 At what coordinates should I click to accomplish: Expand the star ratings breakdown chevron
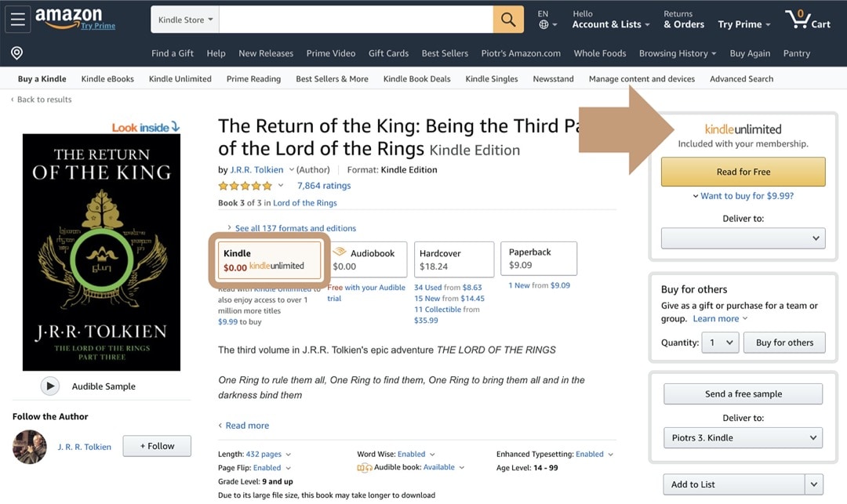tap(281, 186)
